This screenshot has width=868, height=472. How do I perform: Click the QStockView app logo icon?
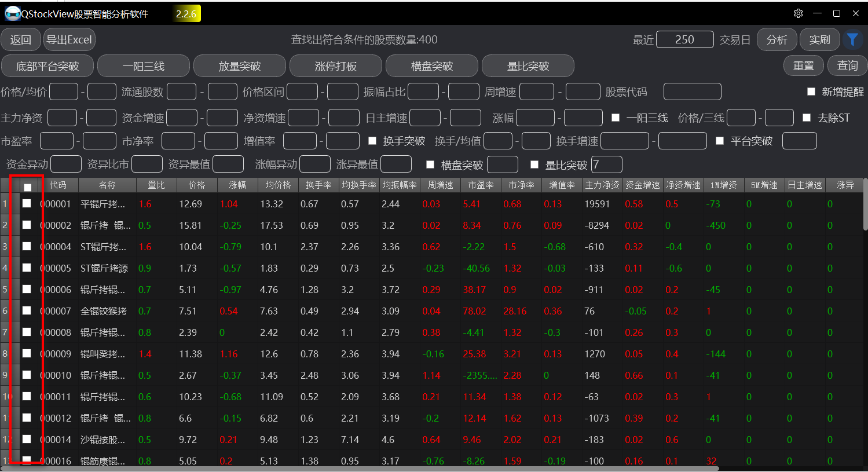(x=12, y=13)
